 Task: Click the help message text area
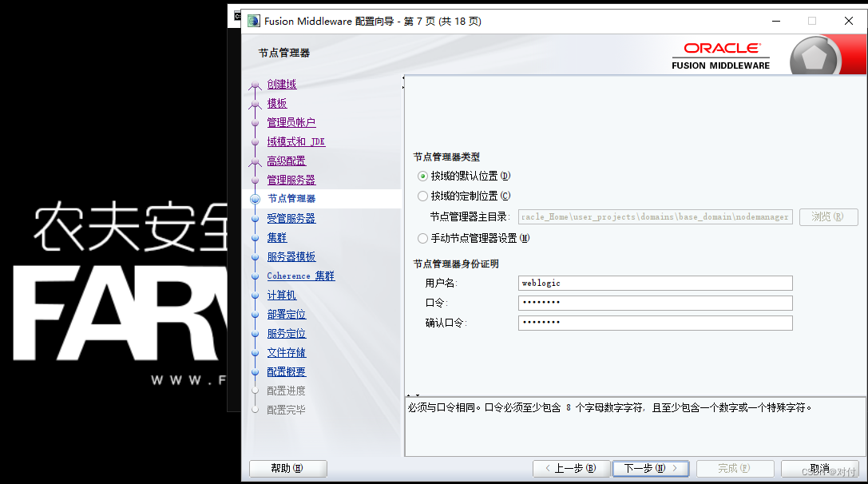point(635,426)
